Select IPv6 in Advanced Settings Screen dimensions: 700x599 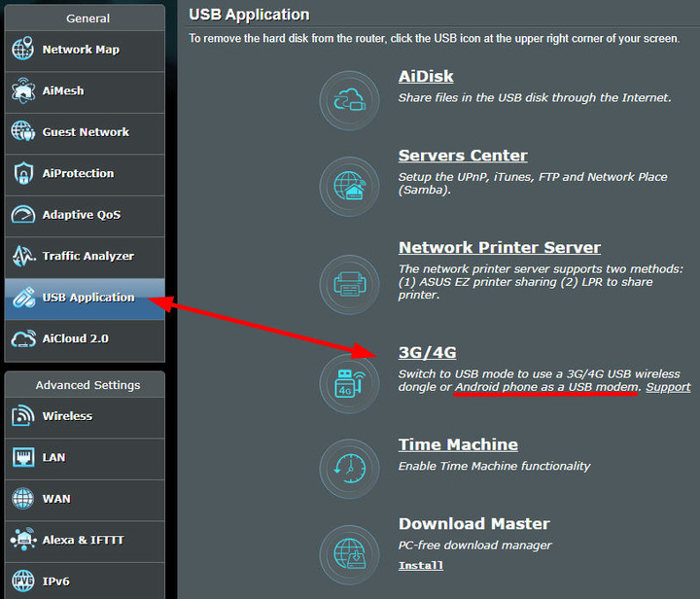point(85,581)
